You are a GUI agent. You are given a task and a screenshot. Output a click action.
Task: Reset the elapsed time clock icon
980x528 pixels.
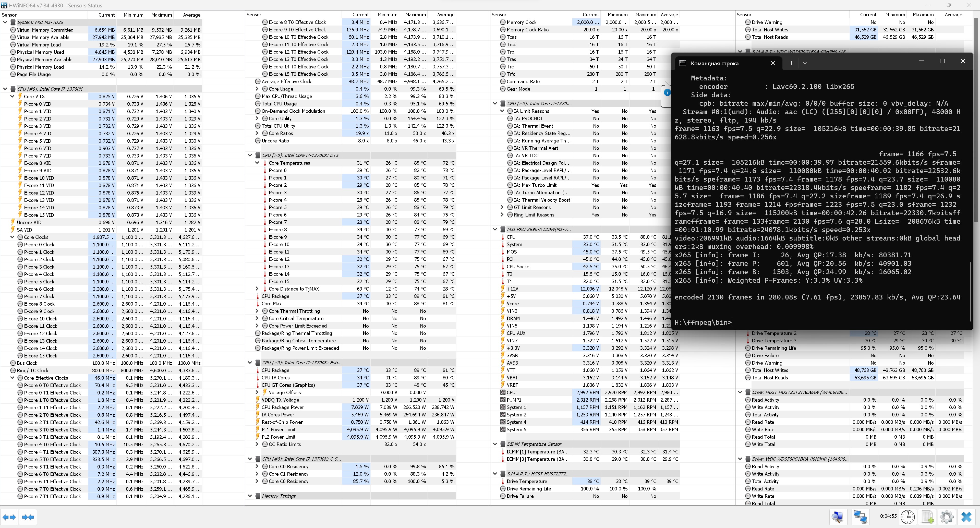pos(908,517)
